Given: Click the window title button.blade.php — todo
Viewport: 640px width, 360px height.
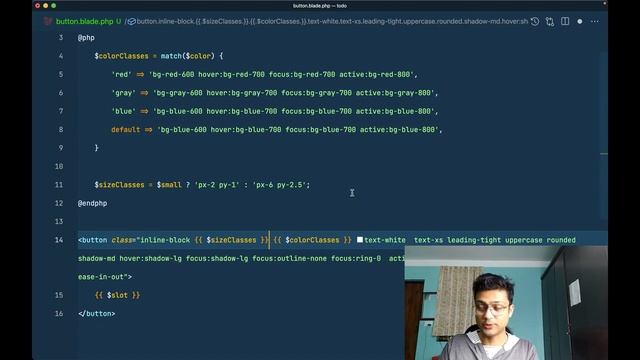Looking at the screenshot, I should coord(320,6).
